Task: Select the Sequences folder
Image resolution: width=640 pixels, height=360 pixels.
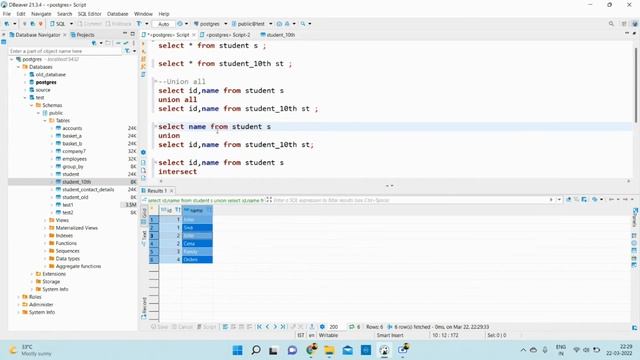Action: click(64, 251)
